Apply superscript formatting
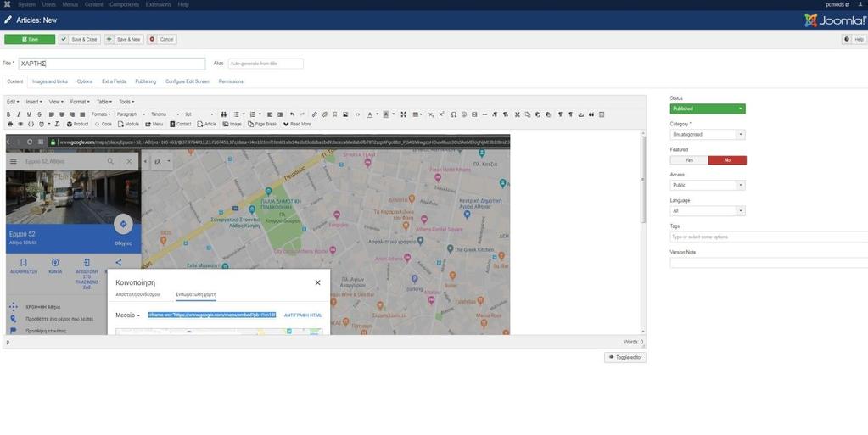Screen dimensions: 868x435 click(442, 114)
